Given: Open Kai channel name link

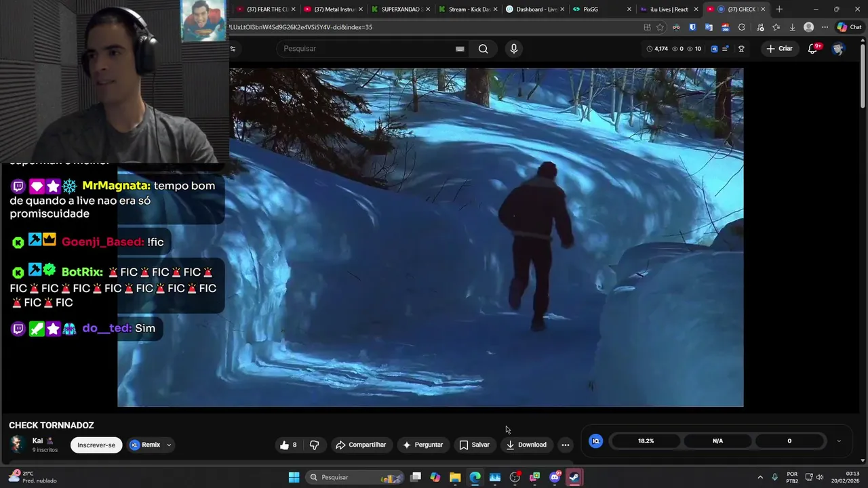Looking at the screenshot, I should pos(37,441).
